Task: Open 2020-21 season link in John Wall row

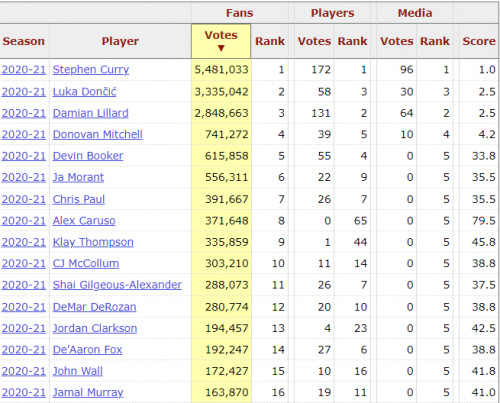Action: [24, 371]
